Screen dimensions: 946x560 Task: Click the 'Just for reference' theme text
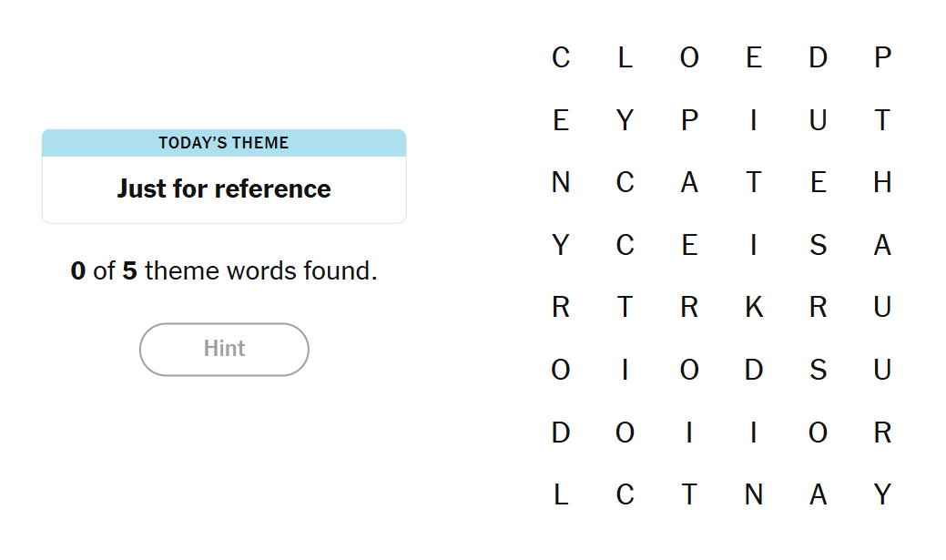(224, 188)
